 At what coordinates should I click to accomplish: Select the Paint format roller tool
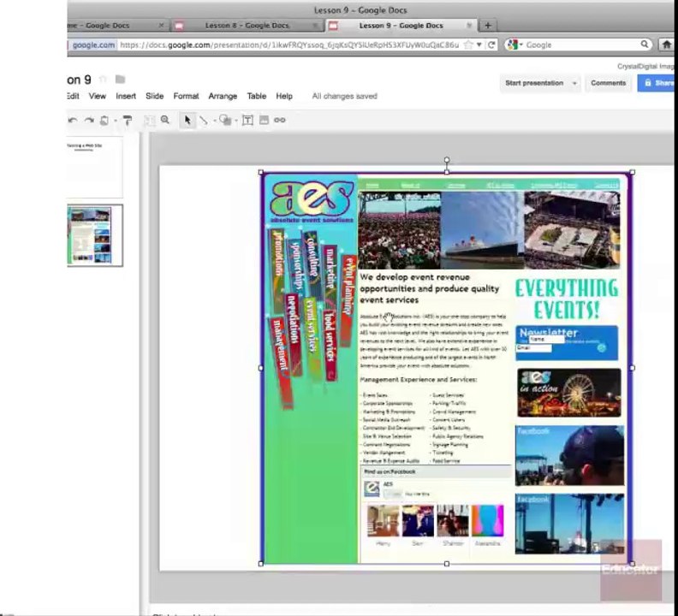click(x=127, y=120)
